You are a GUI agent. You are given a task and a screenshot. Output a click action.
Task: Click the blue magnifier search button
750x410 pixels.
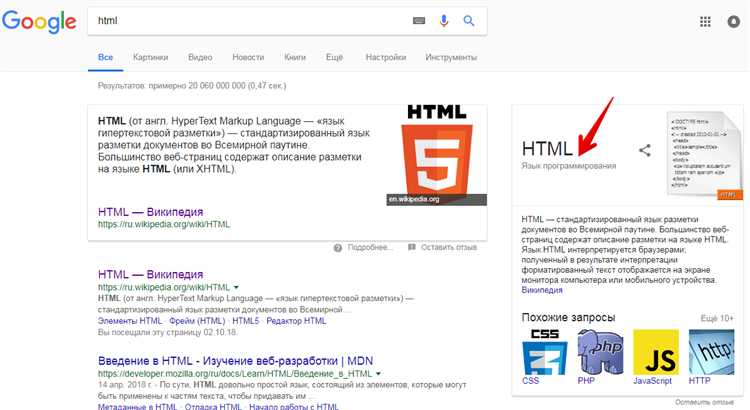(469, 21)
